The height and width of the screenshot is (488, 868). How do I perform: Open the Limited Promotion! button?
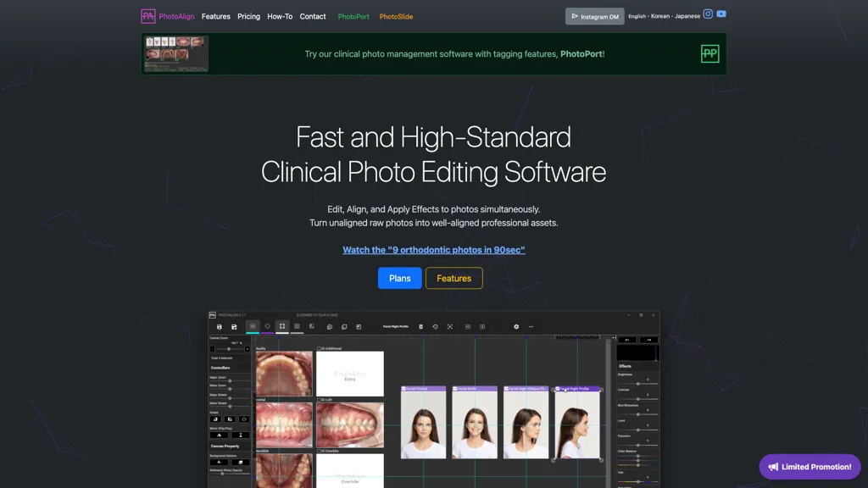coord(810,467)
